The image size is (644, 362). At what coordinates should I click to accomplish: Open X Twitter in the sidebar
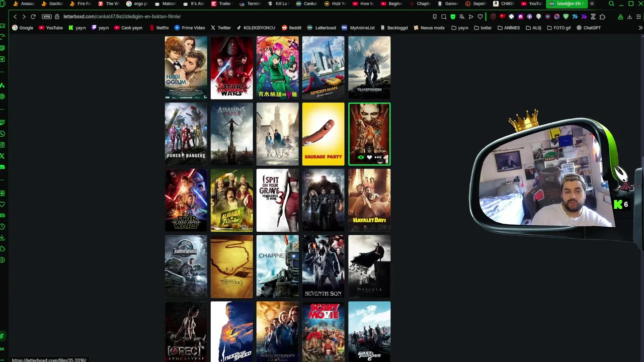3,156
